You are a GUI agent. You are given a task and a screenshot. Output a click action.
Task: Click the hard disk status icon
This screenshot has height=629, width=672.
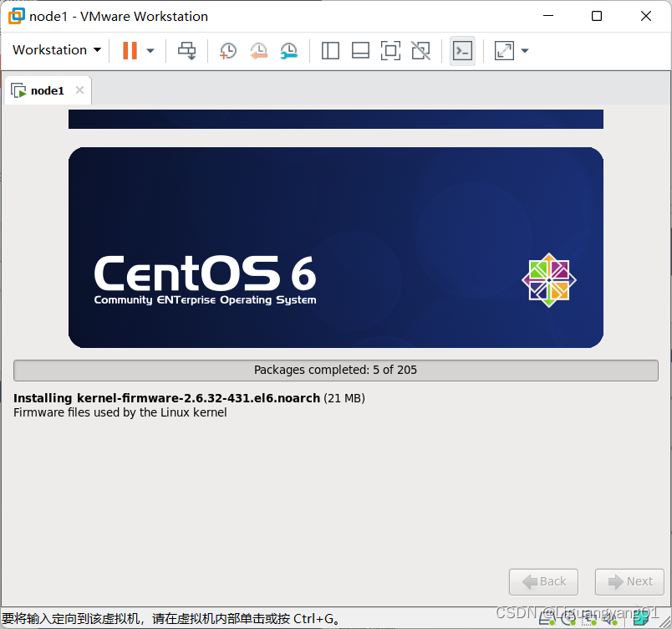coord(547,618)
